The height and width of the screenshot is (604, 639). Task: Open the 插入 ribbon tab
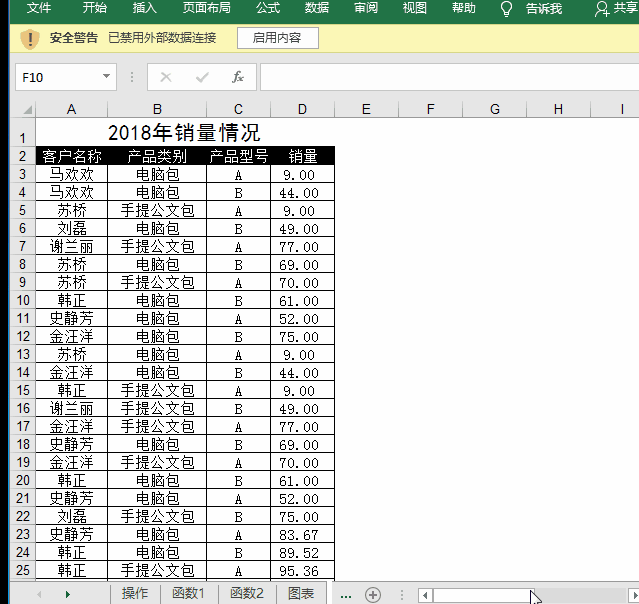(144, 8)
